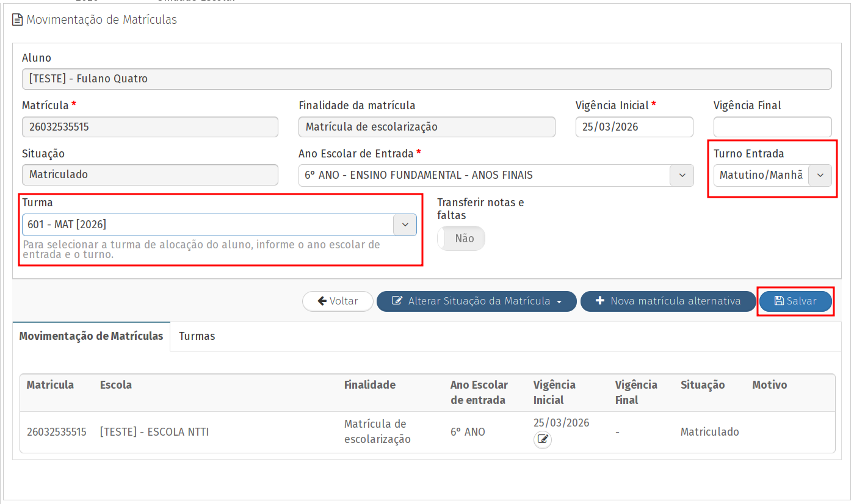Click the Aluno name field

click(x=426, y=79)
